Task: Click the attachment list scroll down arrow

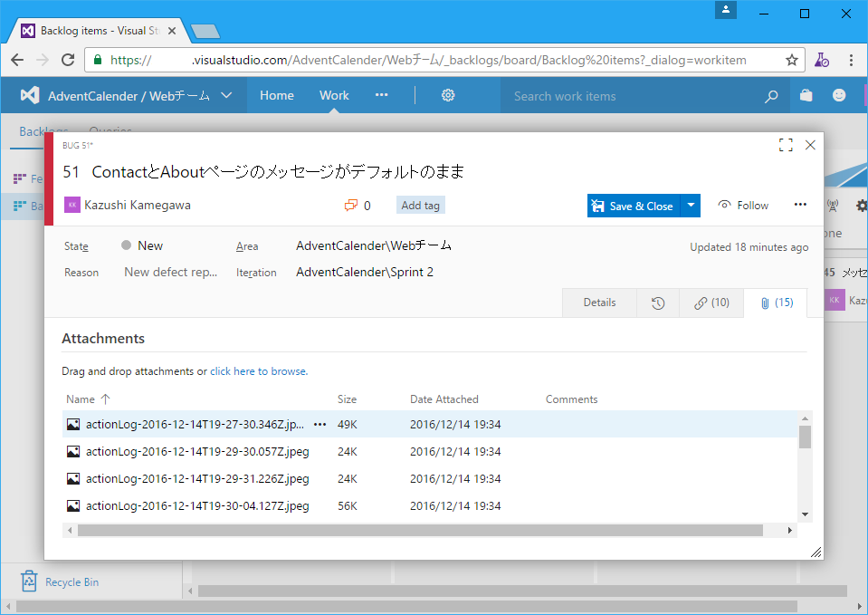Action: pos(805,514)
